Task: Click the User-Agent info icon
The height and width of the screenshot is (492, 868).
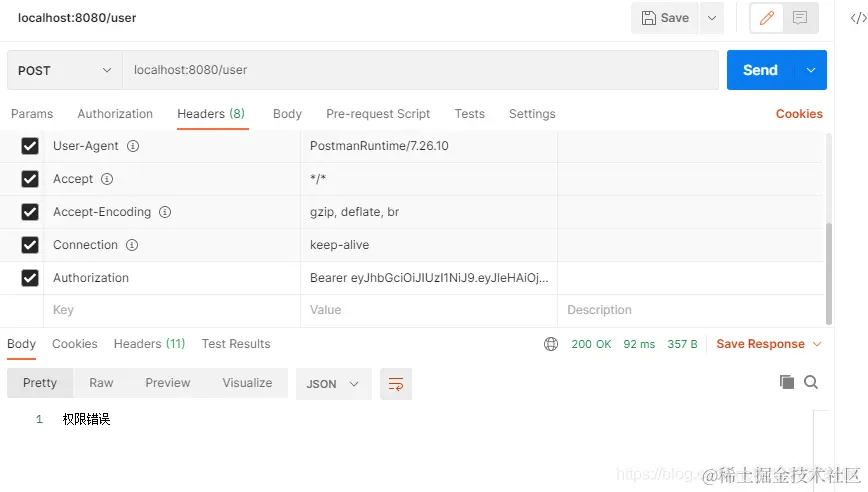Action: (133, 146)
